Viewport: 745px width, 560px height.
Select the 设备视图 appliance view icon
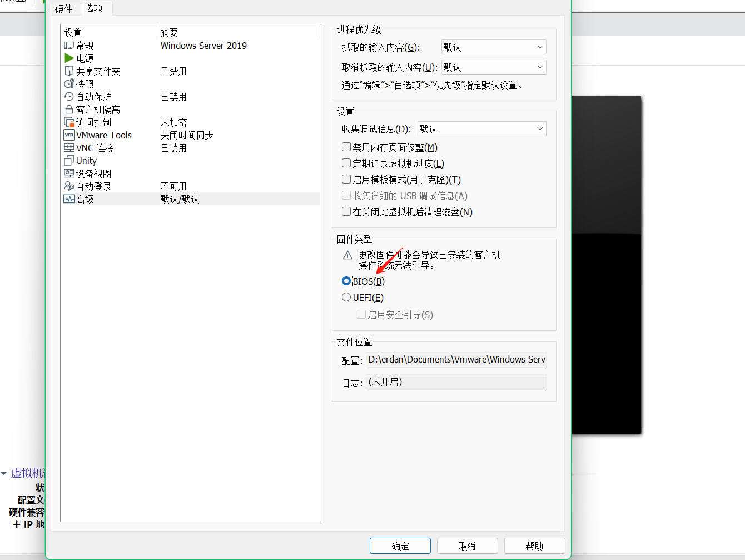(x=69, y=174)
